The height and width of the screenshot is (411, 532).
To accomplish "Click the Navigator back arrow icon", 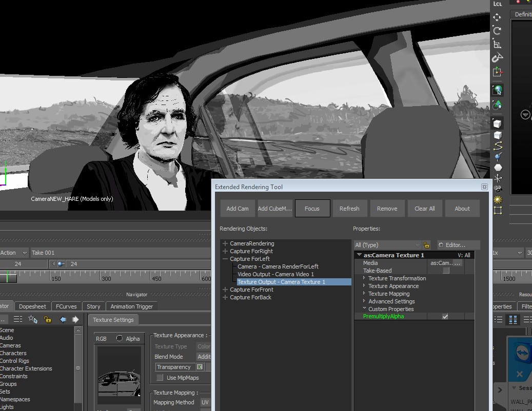I will click(x=64, y=320).
